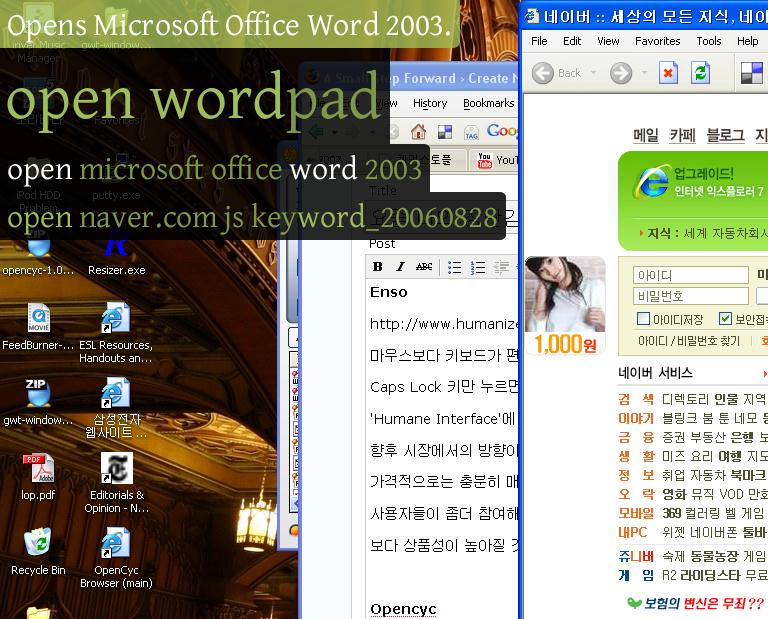The image size is (768, 619).
Task: Open the File menu in Internet Explorer
Action: coord(539,41)
